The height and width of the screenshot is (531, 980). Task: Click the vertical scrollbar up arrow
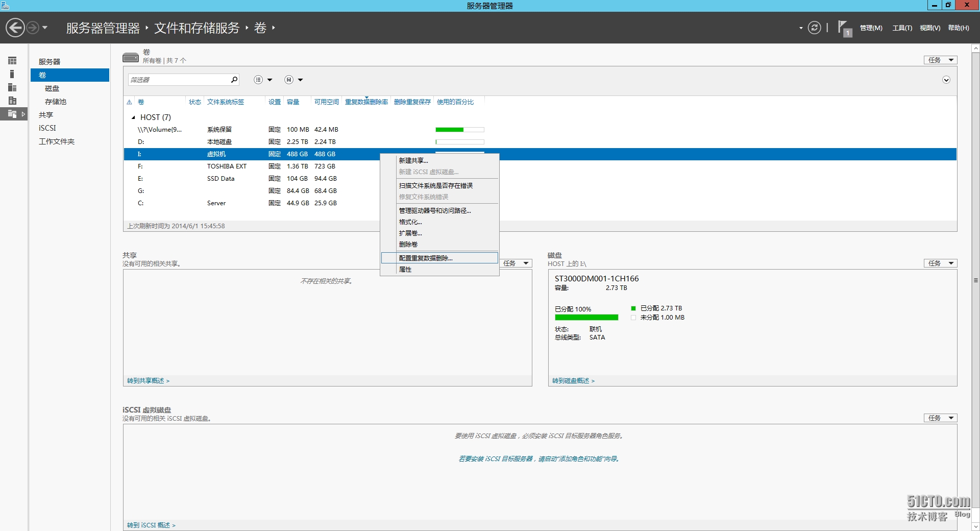click(x=975, y=49)
